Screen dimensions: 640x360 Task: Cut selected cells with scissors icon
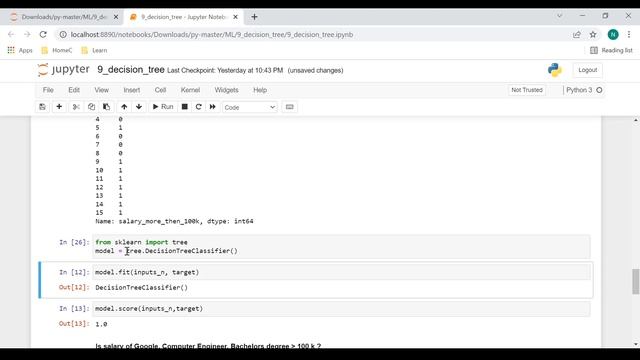pos(76,107)
